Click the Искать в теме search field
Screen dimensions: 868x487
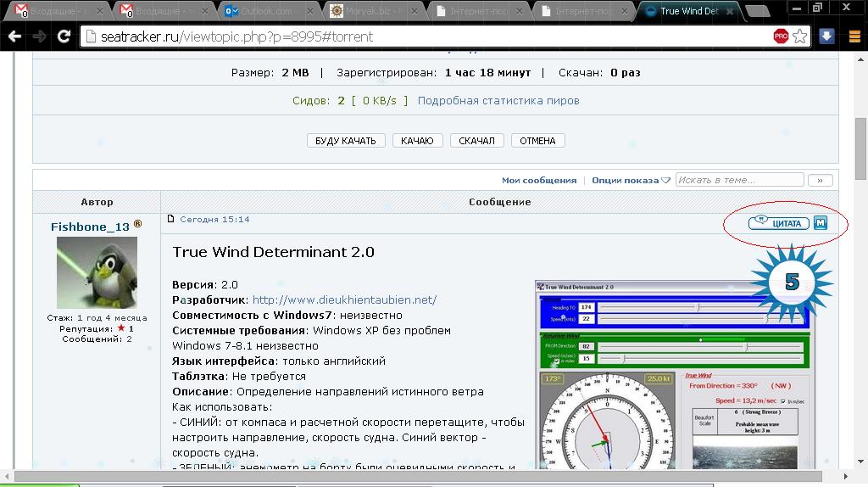coord(740,180)
